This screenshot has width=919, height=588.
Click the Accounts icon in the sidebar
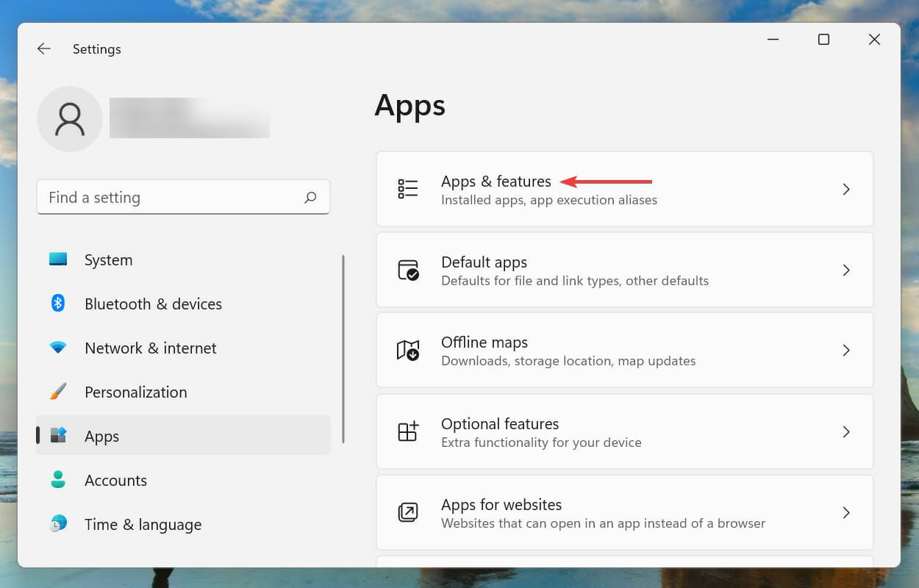pos(57,480)
